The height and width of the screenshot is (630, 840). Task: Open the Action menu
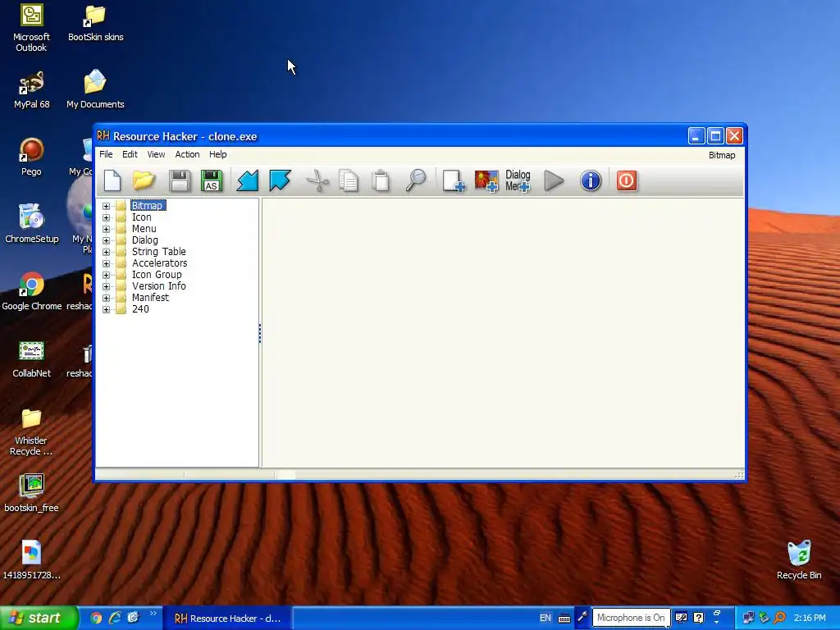click(187, 154)
